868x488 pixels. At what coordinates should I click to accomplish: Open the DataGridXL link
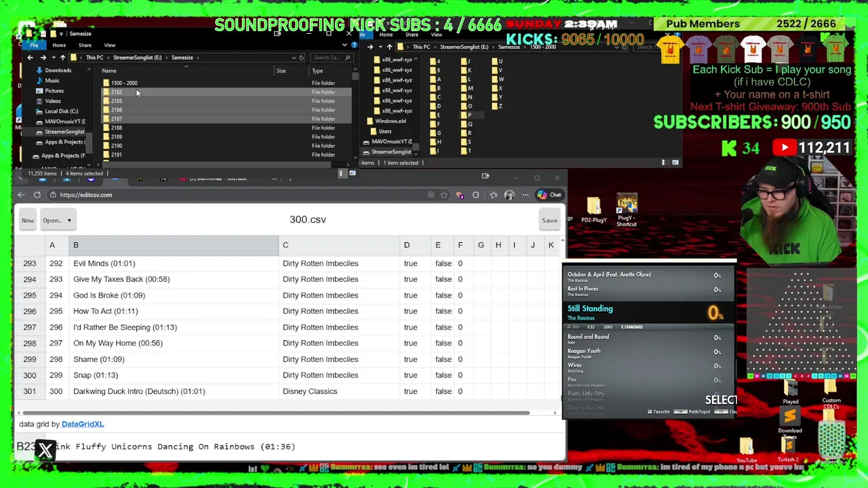(x=83, y=424)
